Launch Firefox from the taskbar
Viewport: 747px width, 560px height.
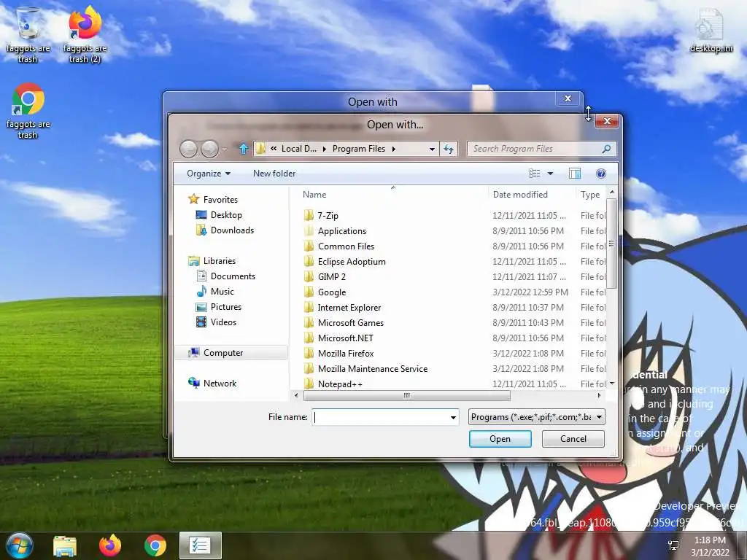coord(110,545)
